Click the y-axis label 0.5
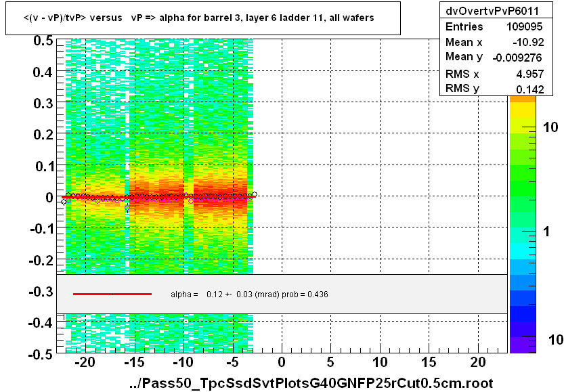 (43, 41)
